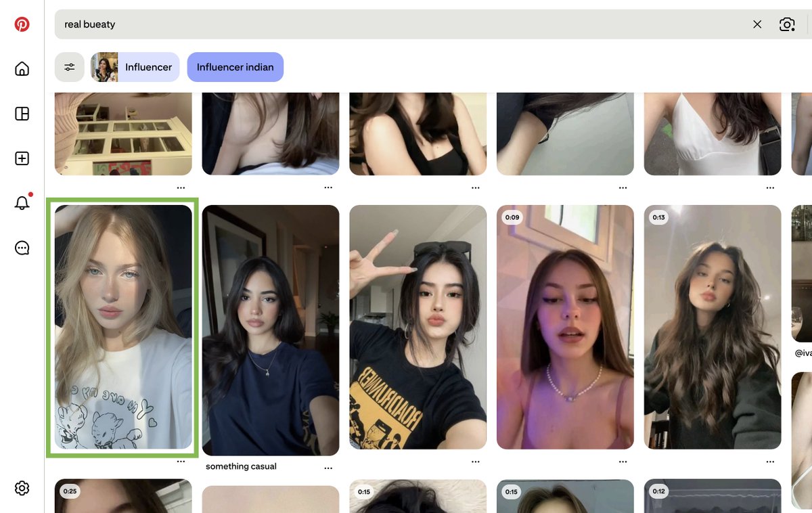
Task: Open the navy shirt selfie pin
Action: 271,330
